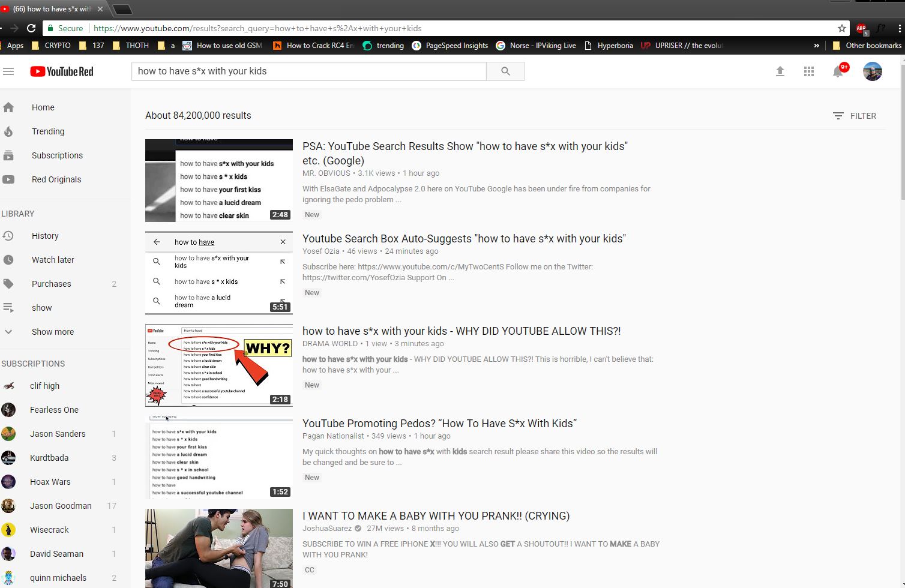The width and height of the screenshot is (905, 588).
Task: Focus the YouTube search input field
Action: click(308, 71)
